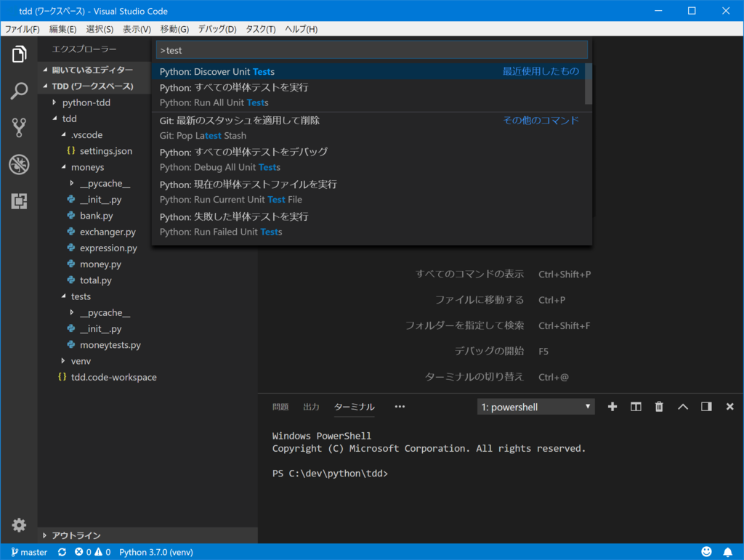This screenshot has width=744, height=560.
Task: Click the sync changes icon in status bar
Action: pos(62,552)
